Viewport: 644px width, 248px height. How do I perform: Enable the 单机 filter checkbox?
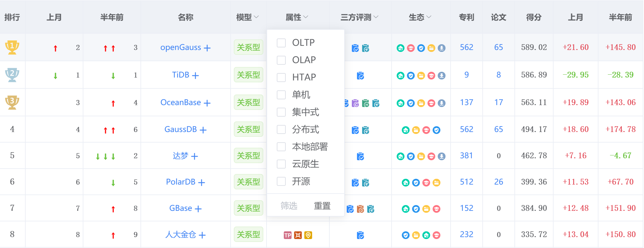coord(281,95)
